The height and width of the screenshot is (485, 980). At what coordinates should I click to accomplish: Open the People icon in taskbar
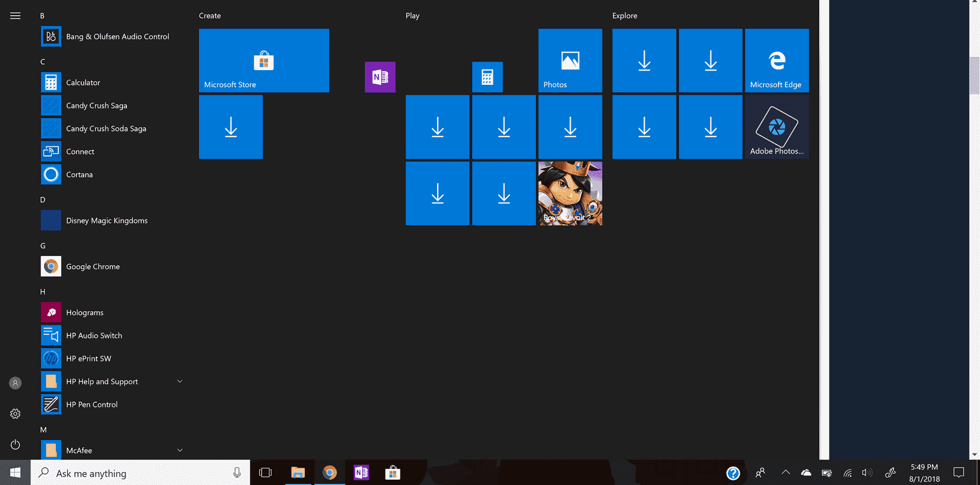[760, 473]
